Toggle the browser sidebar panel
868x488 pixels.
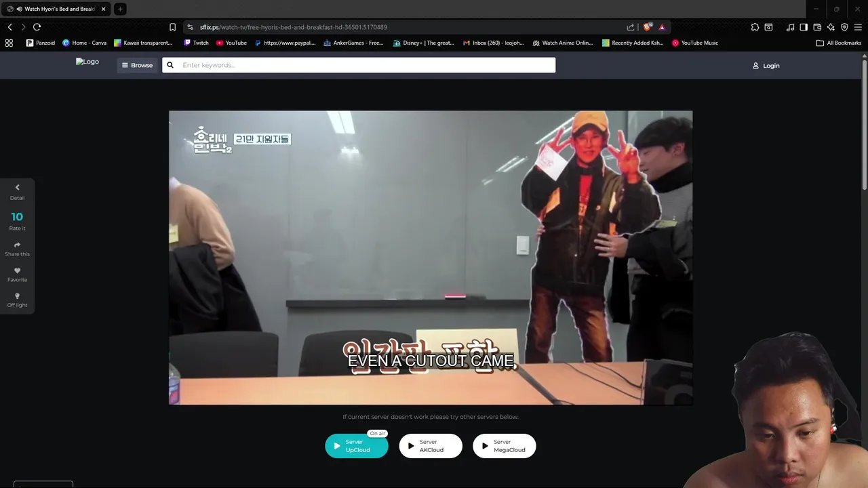[804, 27]
